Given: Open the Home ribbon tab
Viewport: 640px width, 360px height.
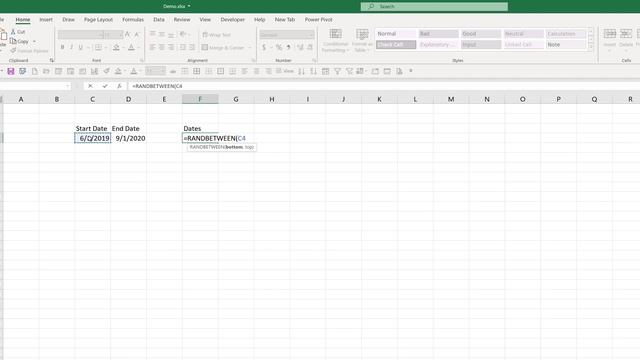Looking at the screenshot, I should [x=23, y=20].
